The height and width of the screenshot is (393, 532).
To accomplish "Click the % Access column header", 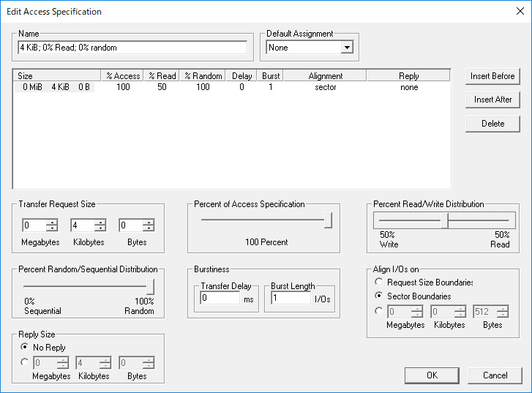I will pyautogui.click(x=122, y=76).
